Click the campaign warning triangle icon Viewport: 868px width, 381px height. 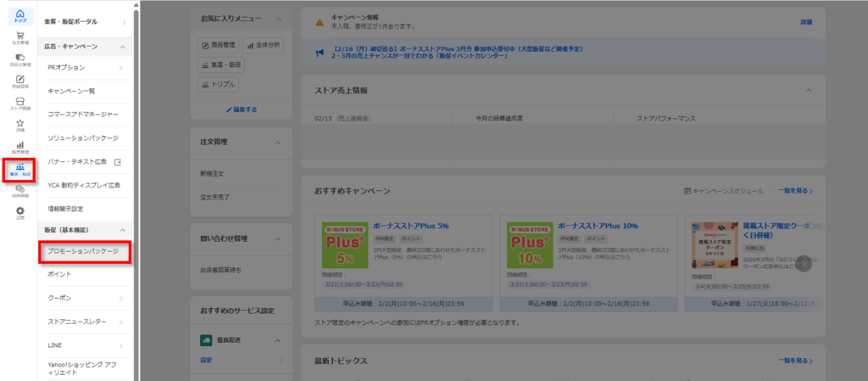(x=320, y=23)
